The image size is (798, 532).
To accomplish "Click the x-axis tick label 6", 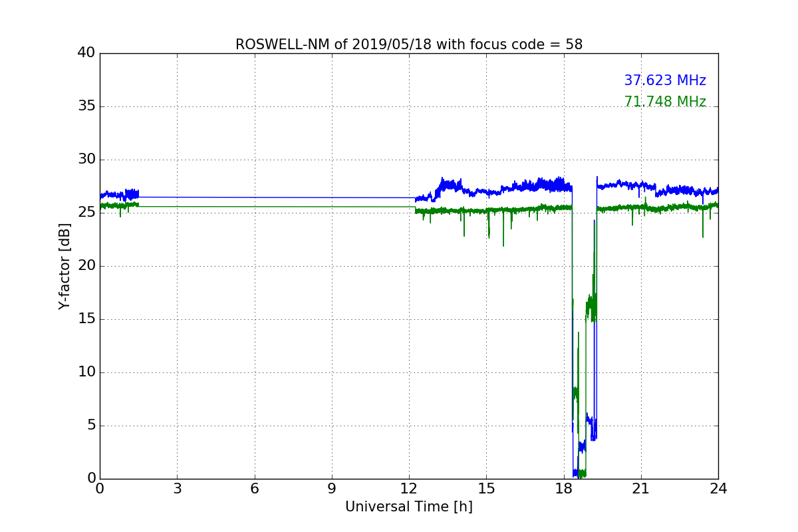I will click(x=255, y=489).
